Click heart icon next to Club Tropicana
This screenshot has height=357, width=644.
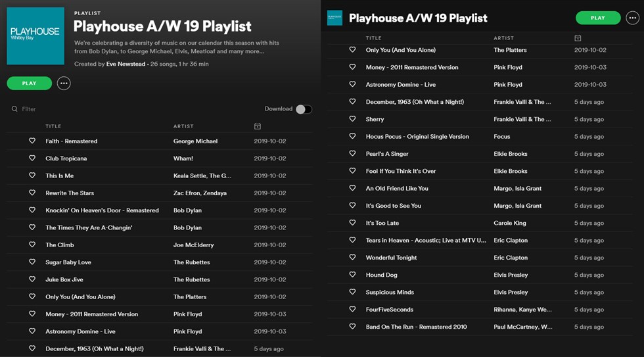point(32,158)
